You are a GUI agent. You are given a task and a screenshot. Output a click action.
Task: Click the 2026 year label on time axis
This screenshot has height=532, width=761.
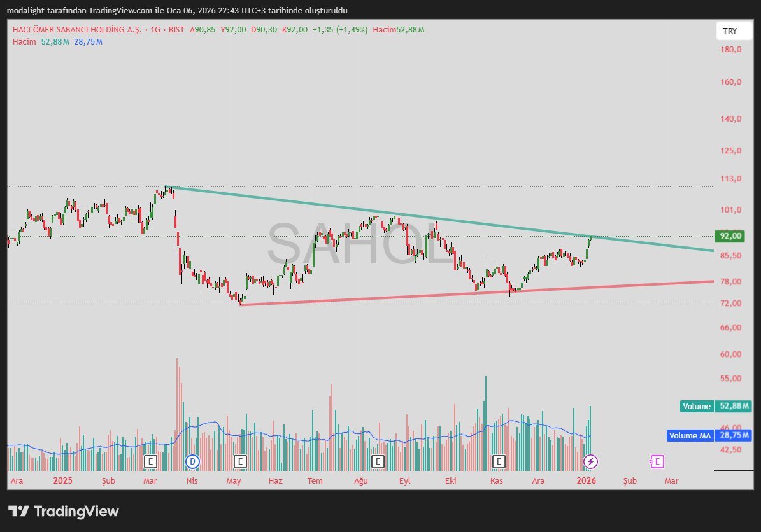pyautogui.click(x=587, y=480)
